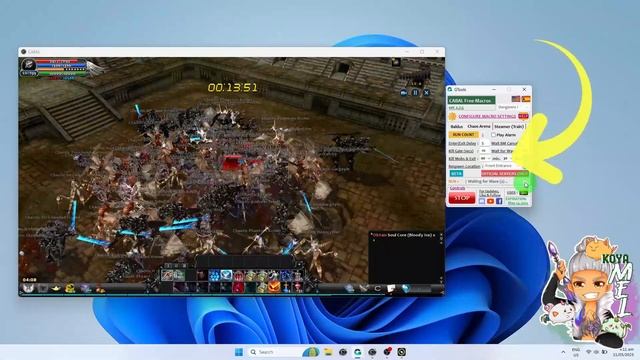Click the character portrait icon top-left
Image resolution: width=640 pixels, height=360 pixels.
(29, 64)
